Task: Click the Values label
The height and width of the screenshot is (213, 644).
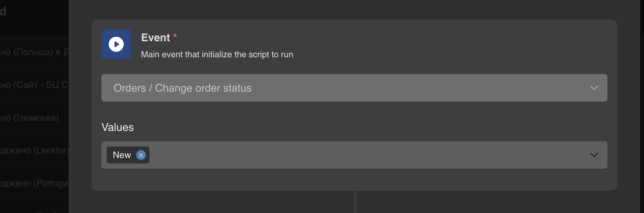Action: [x=117, y=127]
